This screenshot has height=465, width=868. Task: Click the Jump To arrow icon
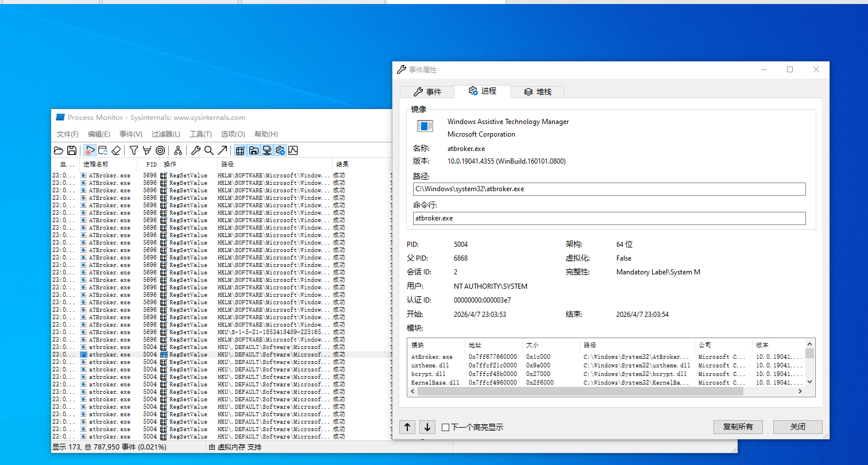[222, 150]
